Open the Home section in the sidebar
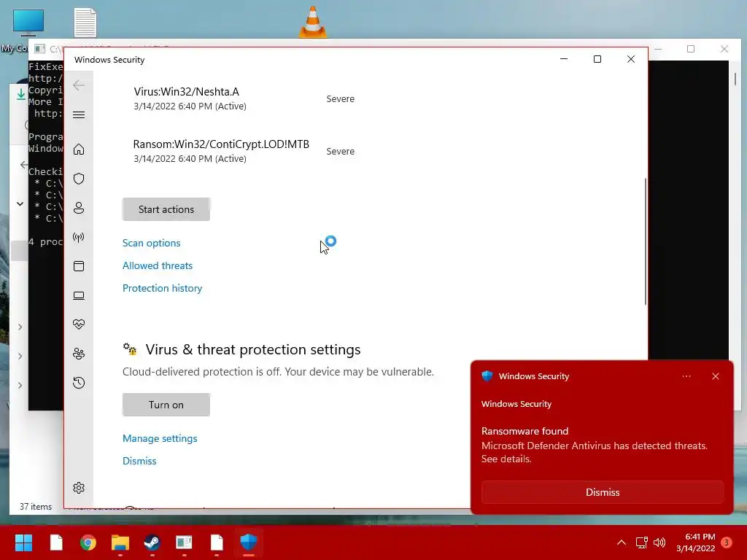Screen dimensions: 747x560 pyautogui.click(x=79, y=149)
